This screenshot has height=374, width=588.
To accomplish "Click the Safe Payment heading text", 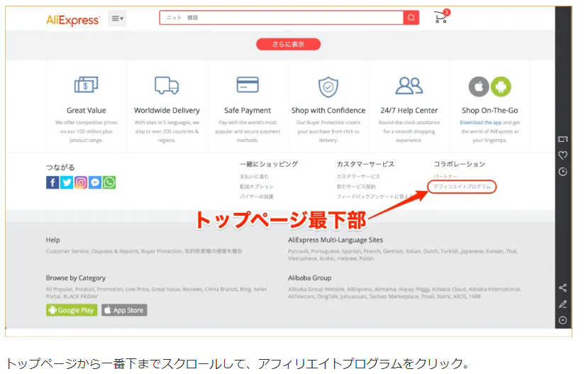I will click(248, 111).
